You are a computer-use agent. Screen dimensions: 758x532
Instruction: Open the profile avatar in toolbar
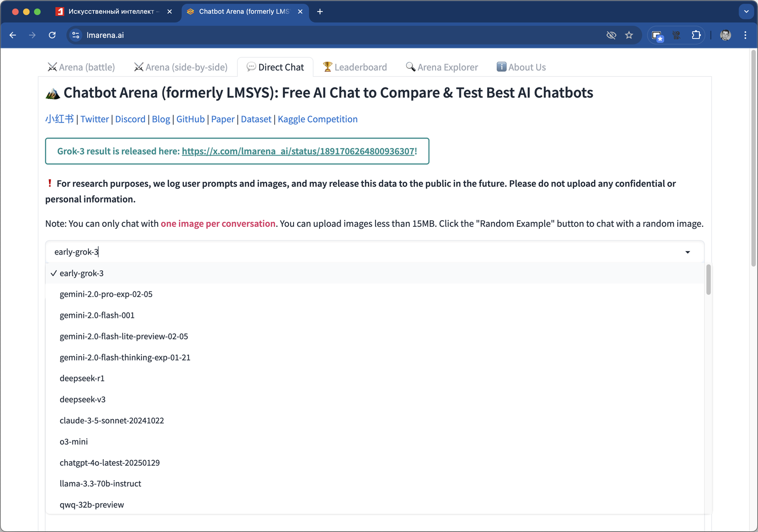(x=725, y=35)
